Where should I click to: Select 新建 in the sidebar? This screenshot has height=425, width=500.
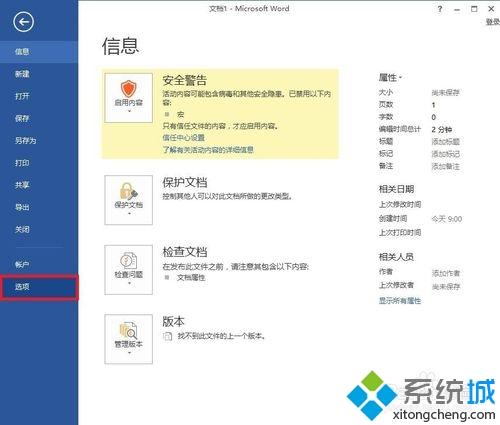pyautogui.click(x=39, y=74)
